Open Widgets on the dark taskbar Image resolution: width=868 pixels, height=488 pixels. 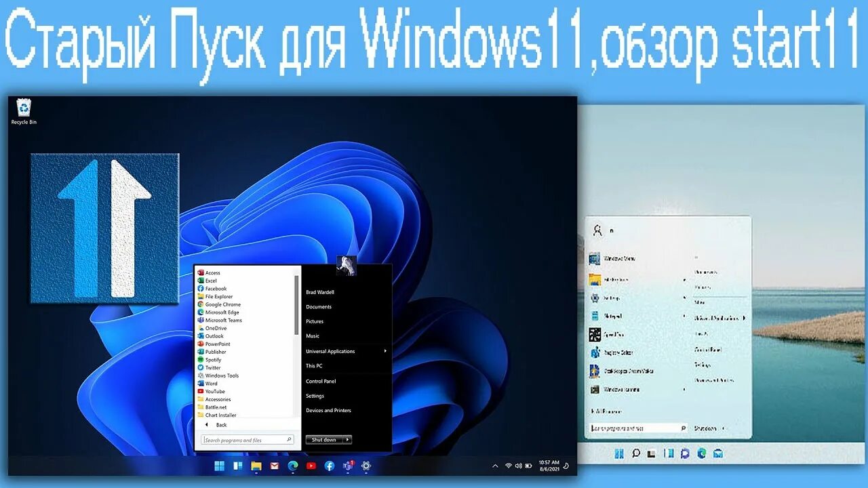pyautogui.click(x=238, y=466)
